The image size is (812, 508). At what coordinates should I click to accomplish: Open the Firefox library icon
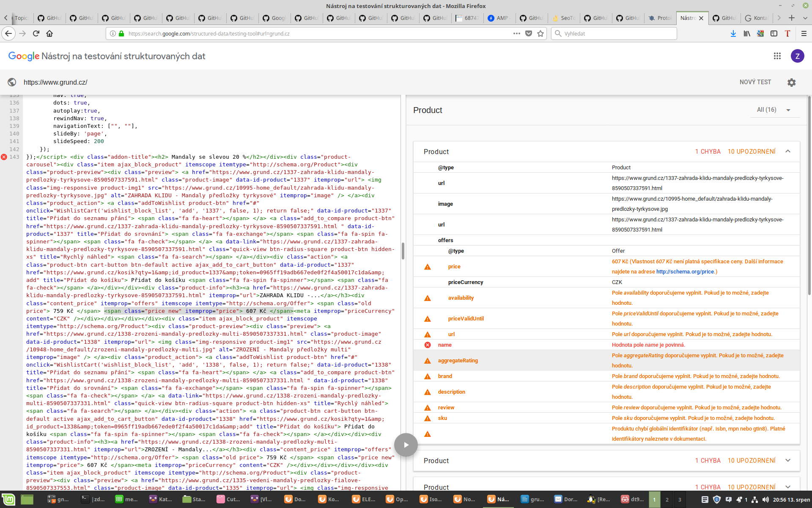pyautogui.click(x=747, y=33)
